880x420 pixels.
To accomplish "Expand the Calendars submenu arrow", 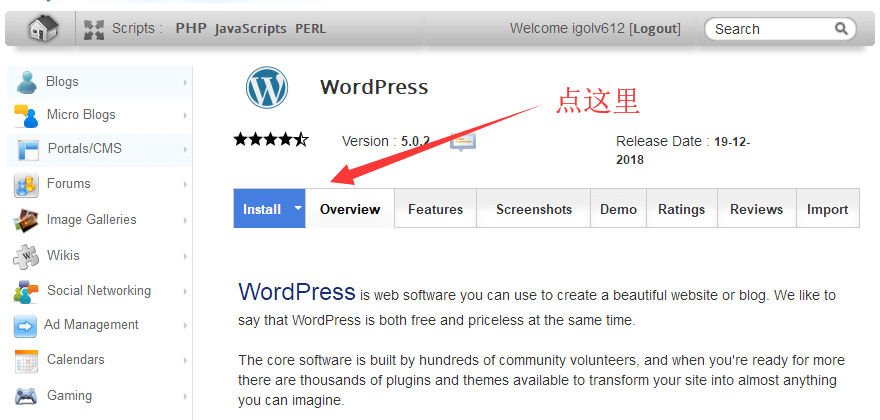I will [185, 360].
